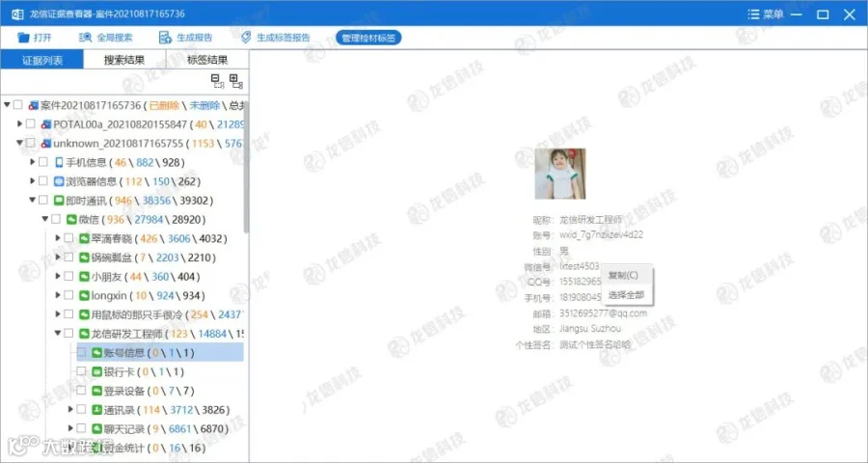Click the 即时通讯 chat icon

(59, 201)
